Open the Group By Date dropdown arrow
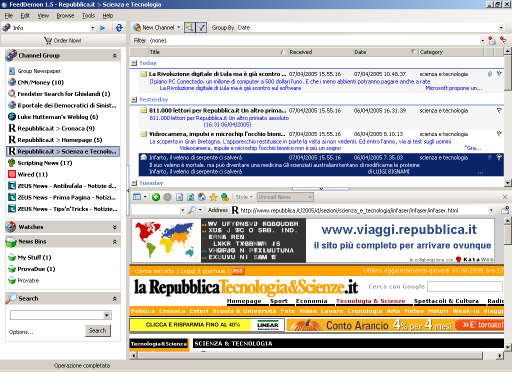The width and height of the screenshot is (512, 372). click(x=501, y=28)
